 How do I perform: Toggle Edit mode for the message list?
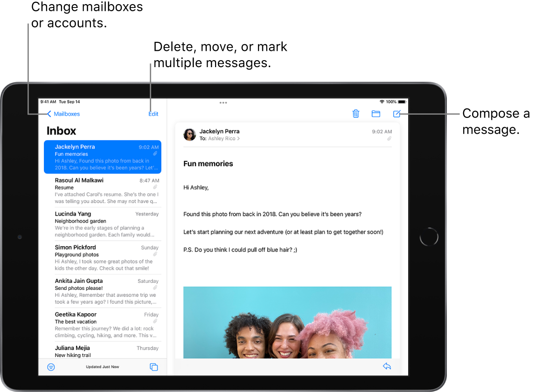(x=153, y=114)
